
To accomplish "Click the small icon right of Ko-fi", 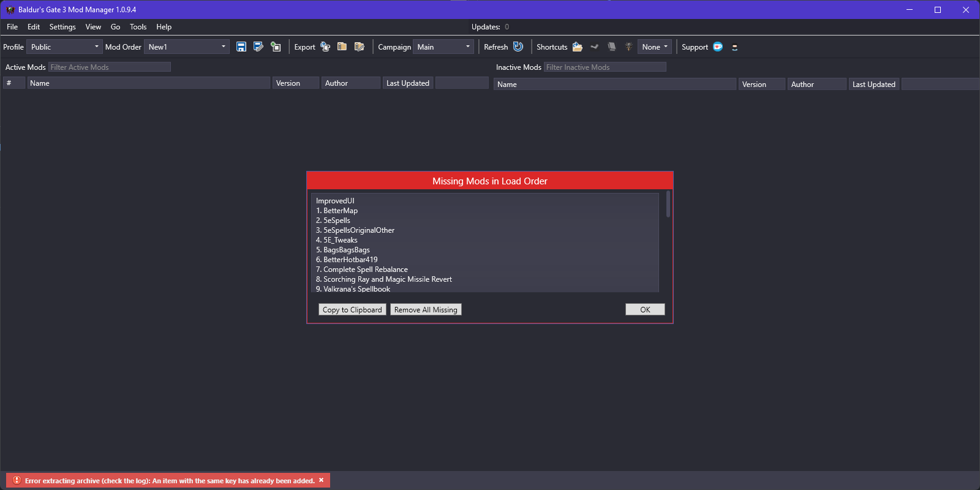I will pyautogui.click(x=734, y=47).
